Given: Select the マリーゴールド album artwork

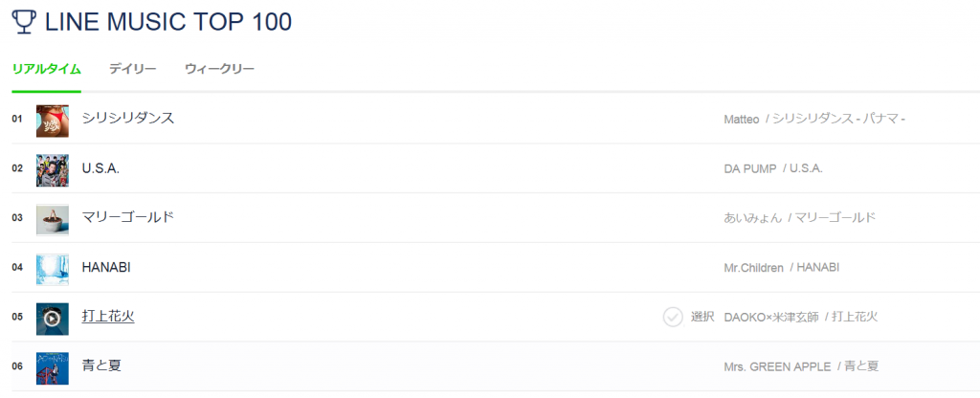Looking at the screenshot, I should click(x=52, y=219).
